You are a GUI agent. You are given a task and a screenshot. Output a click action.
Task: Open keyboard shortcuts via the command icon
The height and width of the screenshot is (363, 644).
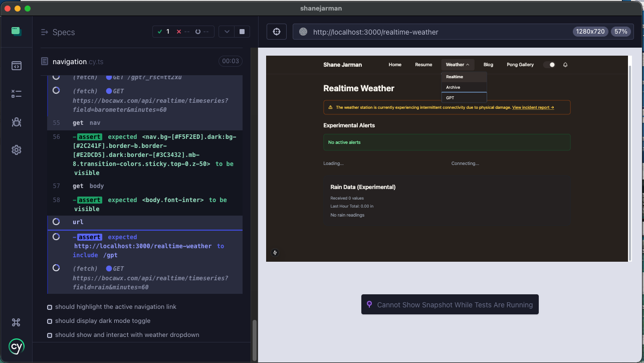coord(16,322)
